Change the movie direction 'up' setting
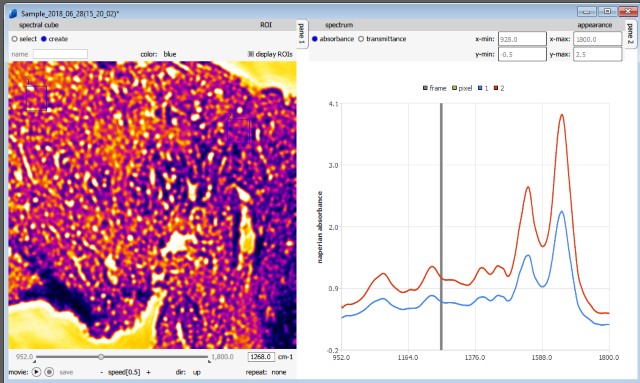 coord(197,372)
